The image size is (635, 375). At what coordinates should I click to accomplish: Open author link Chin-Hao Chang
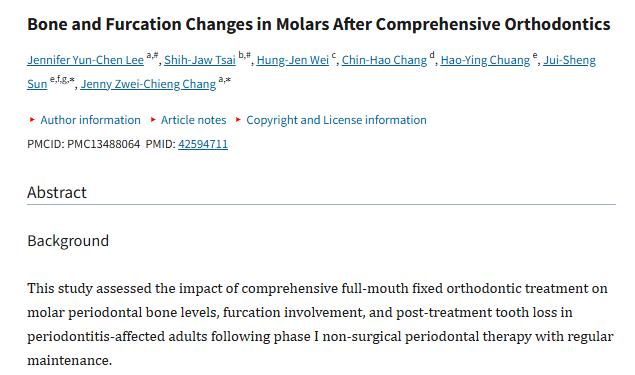coord(384,60)
